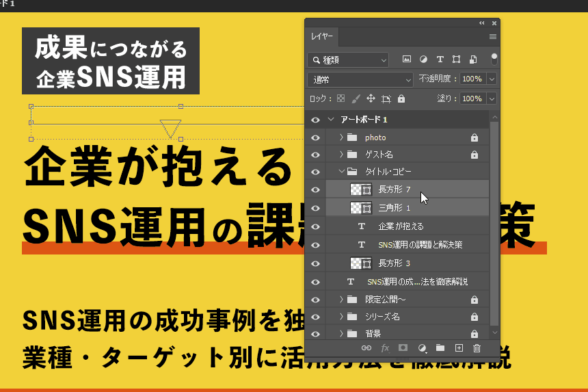Hide the SNS運用の課題と解決策 text layer

[315, 245]
